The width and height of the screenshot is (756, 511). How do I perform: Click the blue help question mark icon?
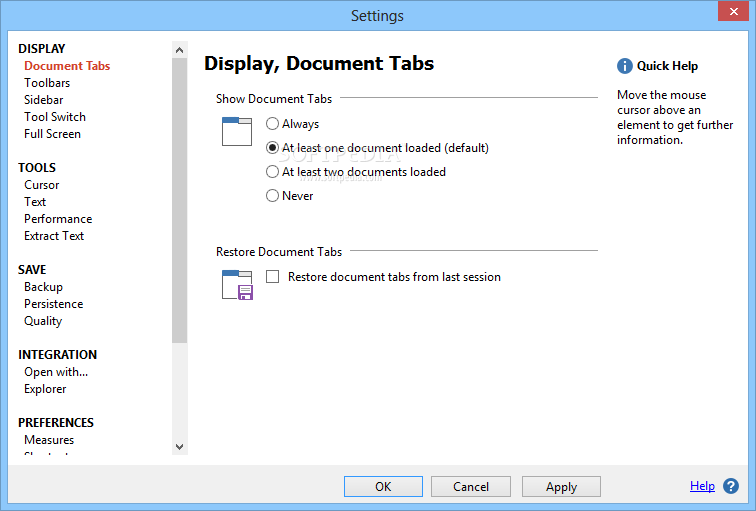pyautogui.click(x=730, y=486)
